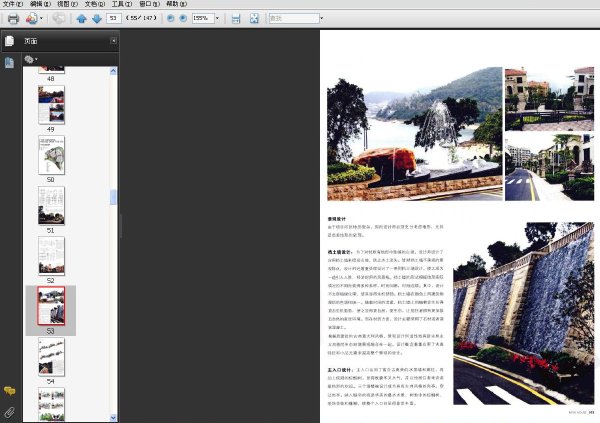This screenshot has height=423, width=600.
Task: Open the Bookmarks panel icon
Action: [9, 62]
